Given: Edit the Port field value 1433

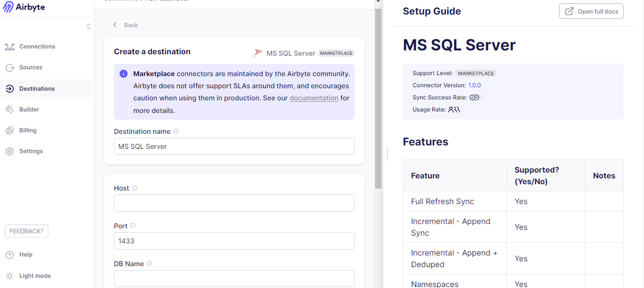Looking at the screenshot, I should click(x=234, y=241).
